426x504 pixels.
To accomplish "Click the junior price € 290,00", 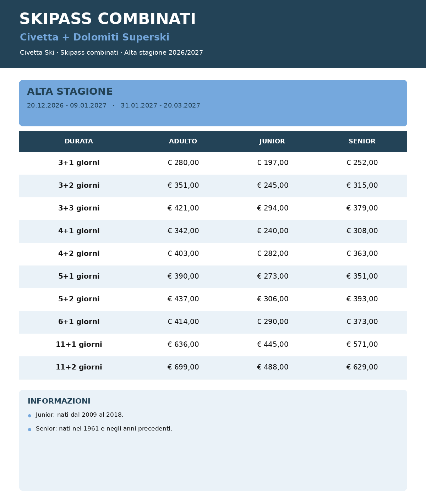I will (273, 322).
